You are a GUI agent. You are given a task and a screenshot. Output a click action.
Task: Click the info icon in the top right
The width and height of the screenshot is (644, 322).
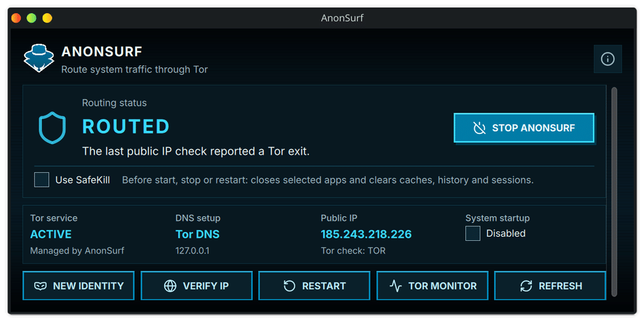(x=608, y=59)
